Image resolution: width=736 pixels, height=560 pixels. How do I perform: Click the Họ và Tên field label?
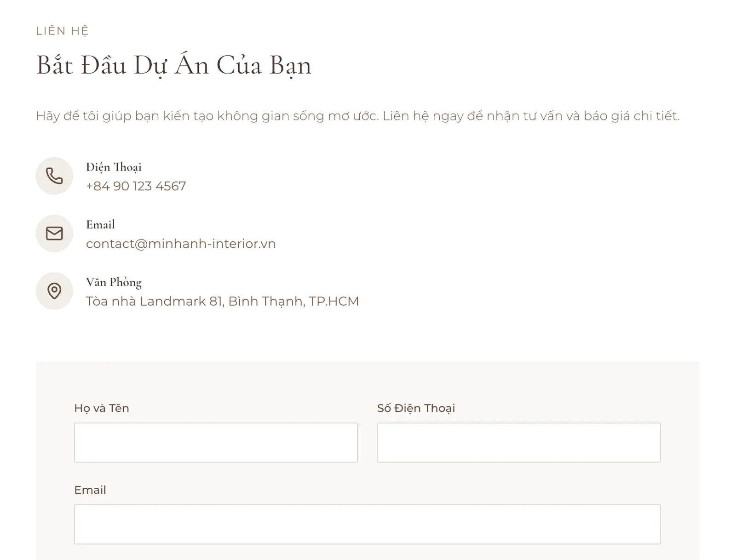click(x=102, y=408)
